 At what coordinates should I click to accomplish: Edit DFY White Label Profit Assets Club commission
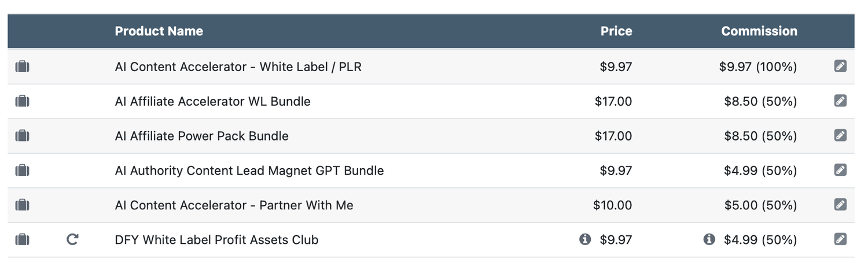click(840, 239)
